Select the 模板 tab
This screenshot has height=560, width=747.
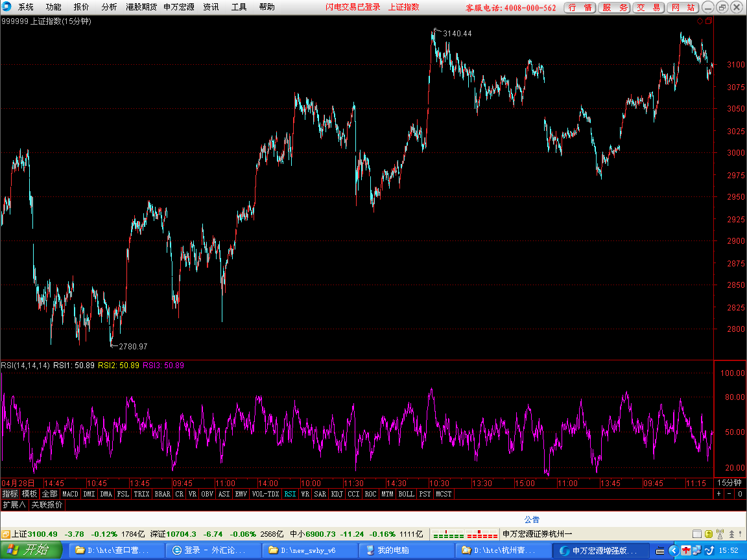29,494
